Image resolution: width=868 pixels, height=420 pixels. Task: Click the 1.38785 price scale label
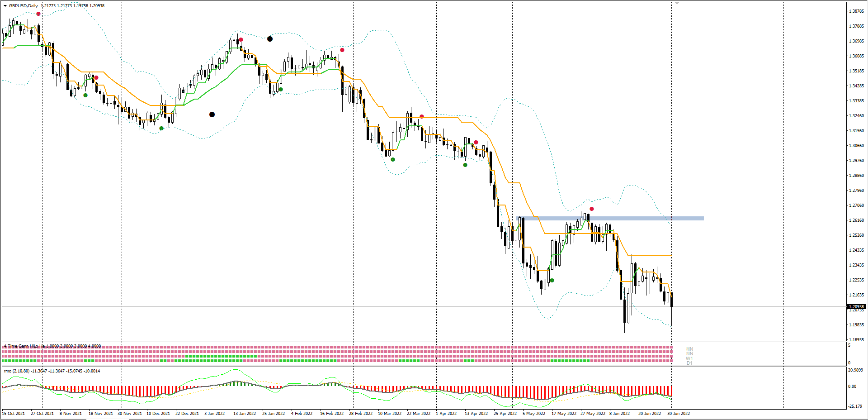(856, 11)
